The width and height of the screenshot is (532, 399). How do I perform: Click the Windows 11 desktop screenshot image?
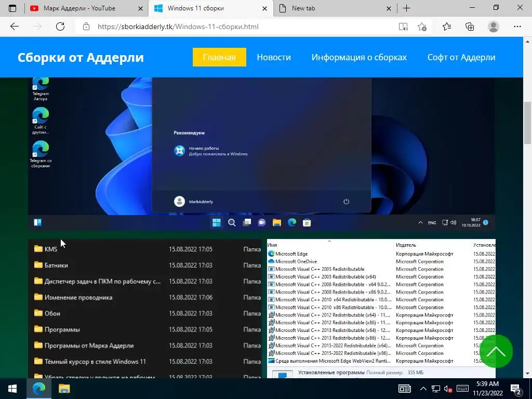262,154
